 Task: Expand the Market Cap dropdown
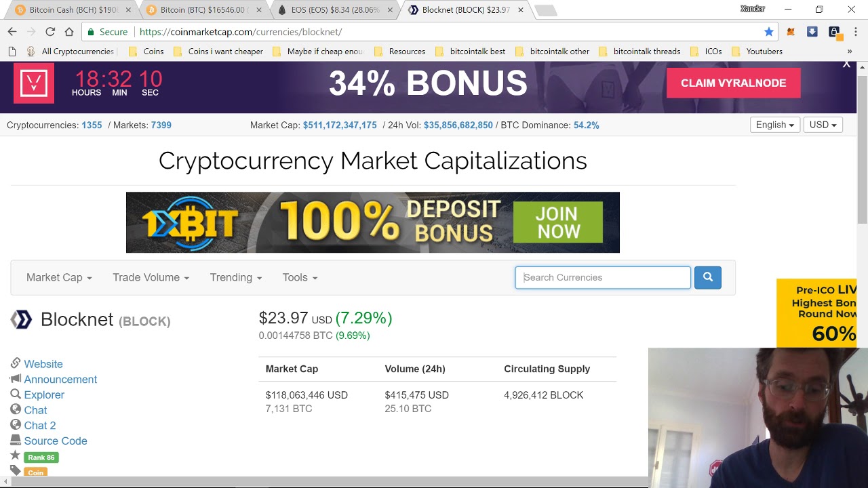59,277
